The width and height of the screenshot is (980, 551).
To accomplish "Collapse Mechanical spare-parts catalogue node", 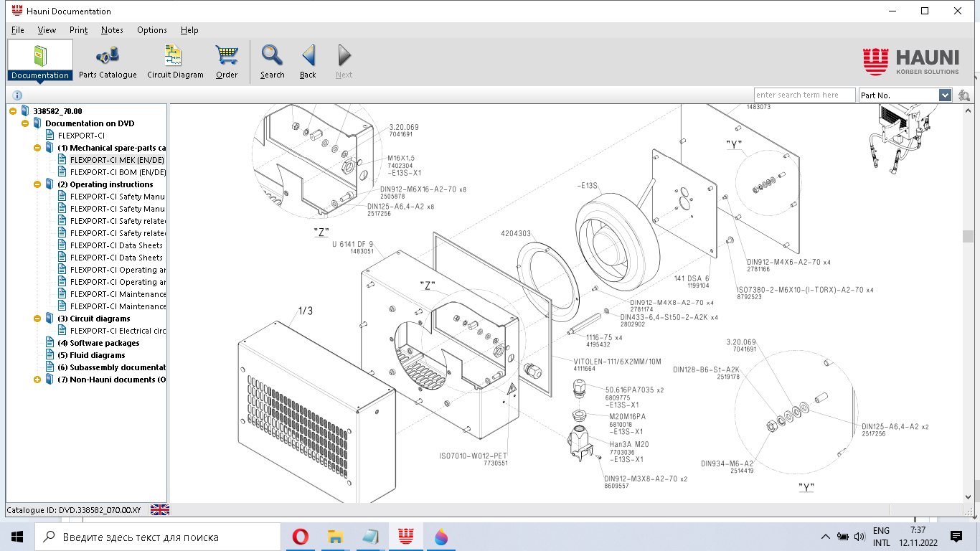I will pyautogui.click(x=37, y=148).
